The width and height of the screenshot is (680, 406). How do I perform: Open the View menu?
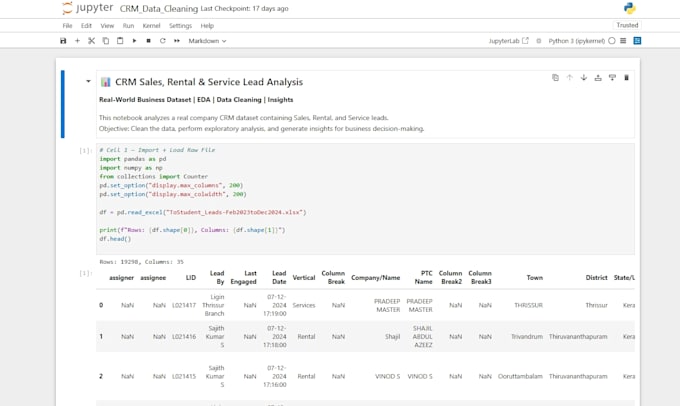point(107,26)
